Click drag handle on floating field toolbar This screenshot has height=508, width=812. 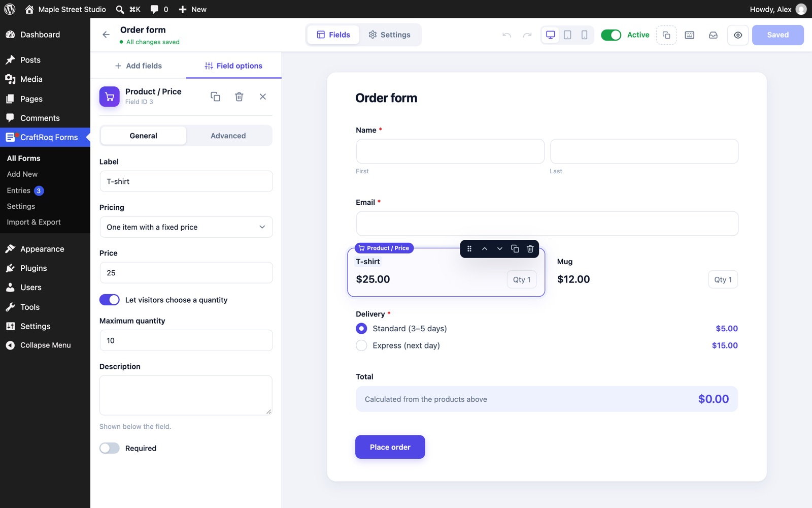click(x=469, y=249)
